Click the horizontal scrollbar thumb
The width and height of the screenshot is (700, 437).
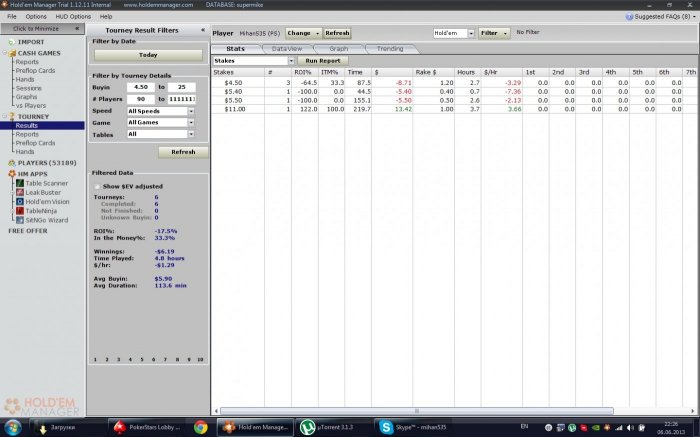click(417, 411)
